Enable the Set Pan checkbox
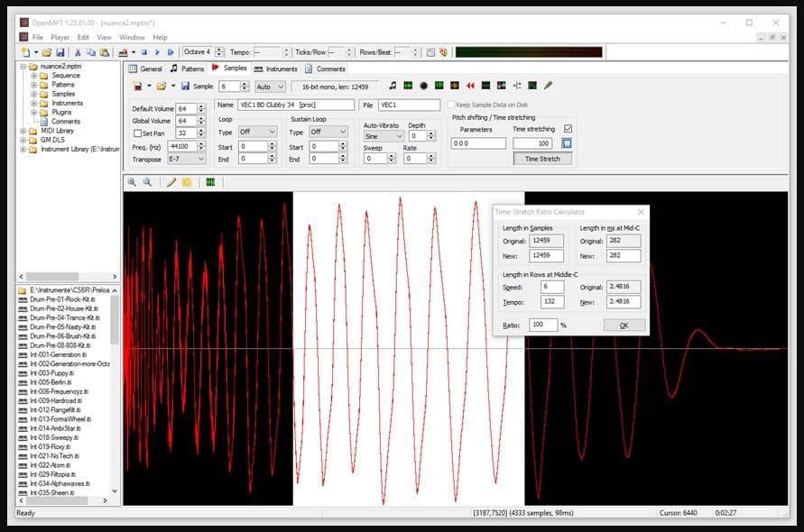The image size is (804, 532). [137, 133]
